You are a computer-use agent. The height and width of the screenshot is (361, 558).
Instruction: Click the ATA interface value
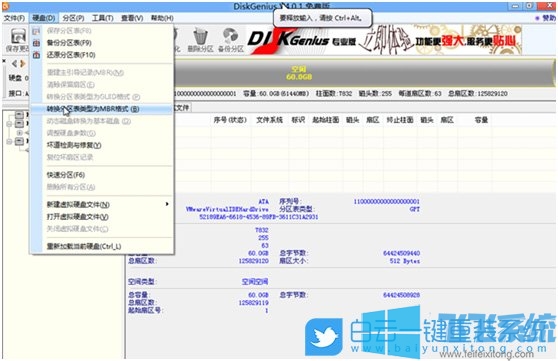click(x=264, y=202)
